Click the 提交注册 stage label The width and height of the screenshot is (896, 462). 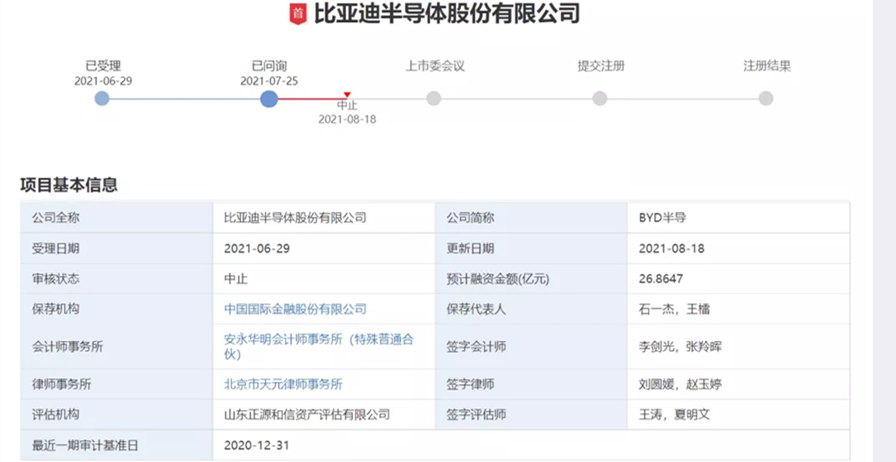coord(601,66)
